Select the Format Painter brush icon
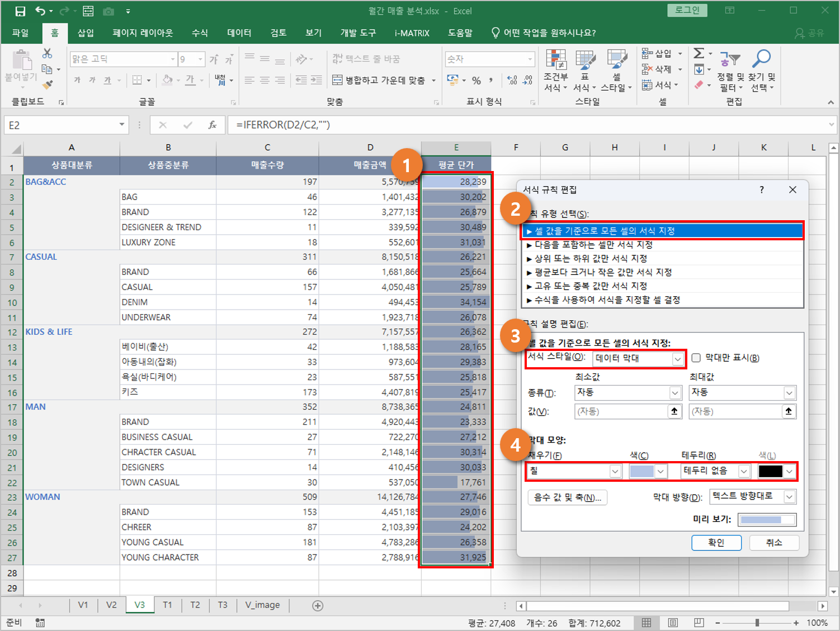 (x=48, y=85)
